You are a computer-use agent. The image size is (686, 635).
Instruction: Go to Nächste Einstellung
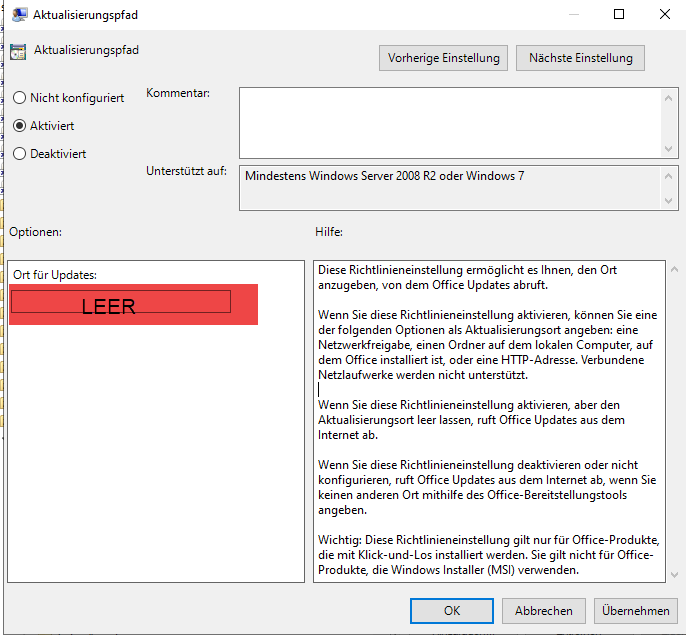click(x=580, y=58)
